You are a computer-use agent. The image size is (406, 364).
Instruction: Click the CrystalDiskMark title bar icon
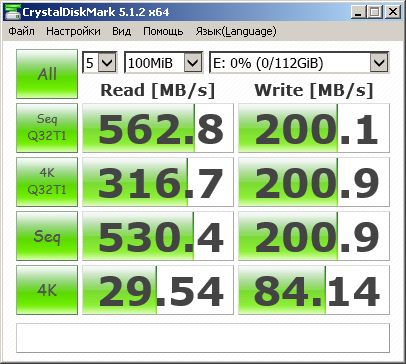12,12
